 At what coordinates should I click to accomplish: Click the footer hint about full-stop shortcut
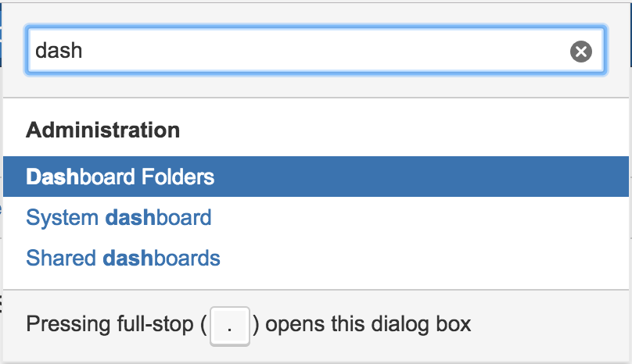(249, 323)
